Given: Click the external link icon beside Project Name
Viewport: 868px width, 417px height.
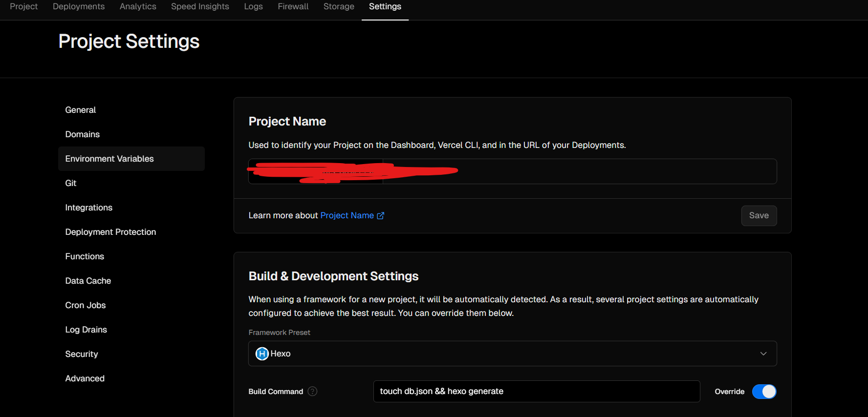Looking at the screenshot, I should [381, 216].
